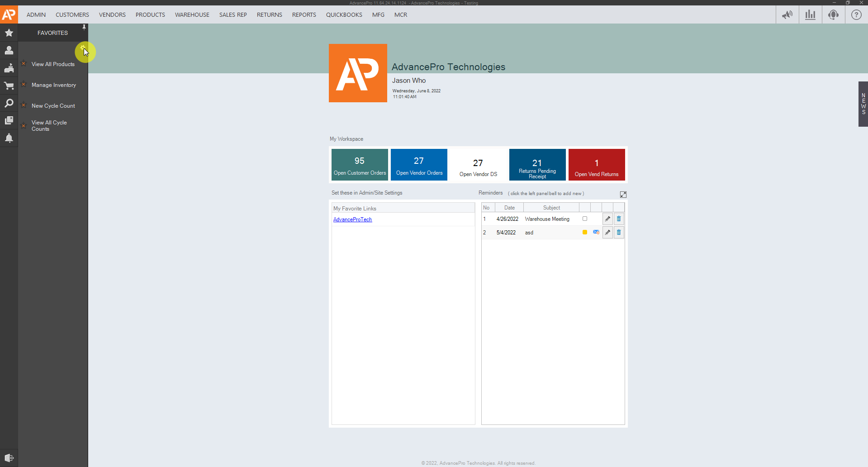Open the REPORTS menu
Image resolution: width=868 pixels, height=467 pixels.
tap(304, 15)
